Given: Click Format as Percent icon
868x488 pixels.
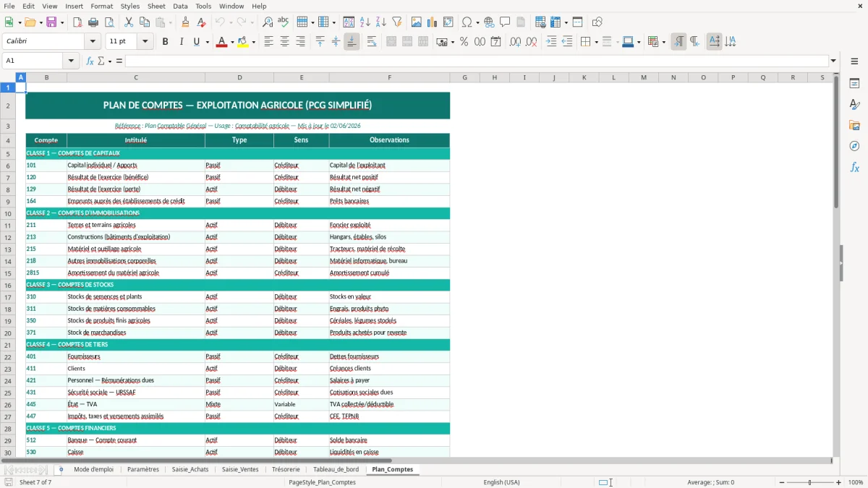Looking at the screenshot, I should [464, 42].
